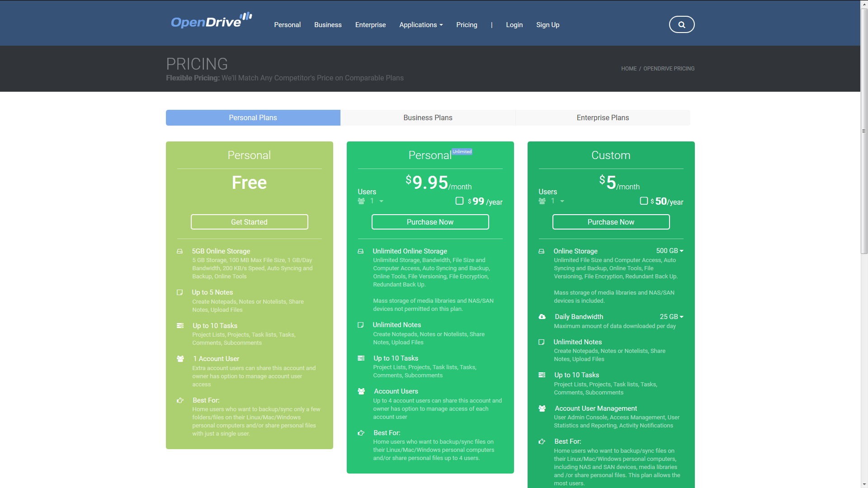
Task: Click the Best For hand icon in free Personal plan
Action: 180,400
